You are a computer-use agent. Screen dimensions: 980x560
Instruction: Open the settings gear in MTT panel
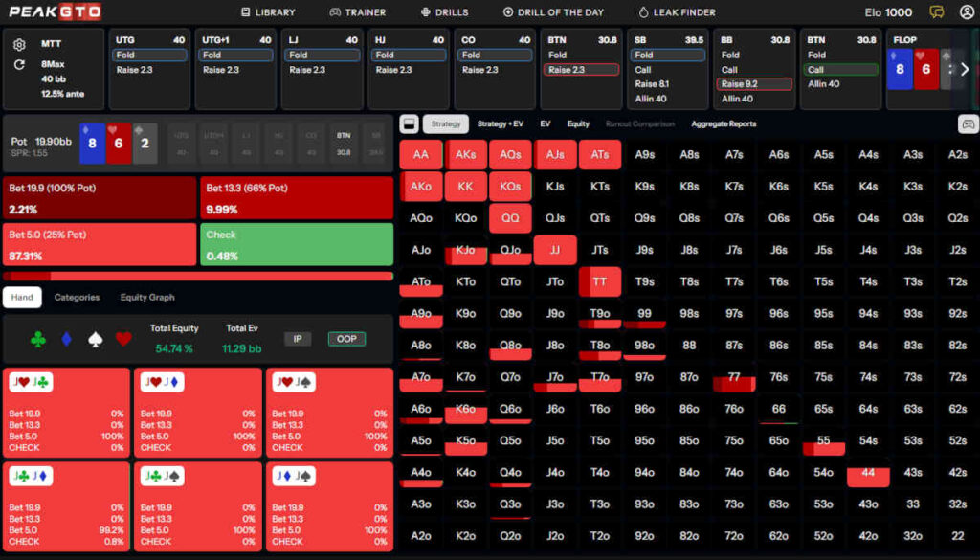tap(19, 45)
